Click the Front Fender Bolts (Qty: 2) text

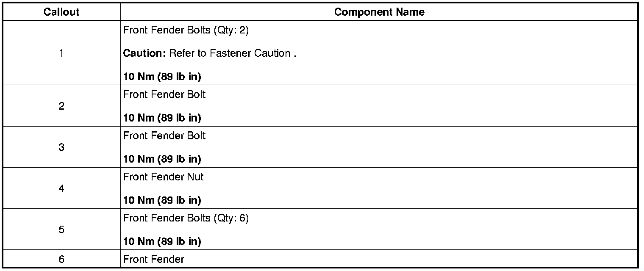186,30
